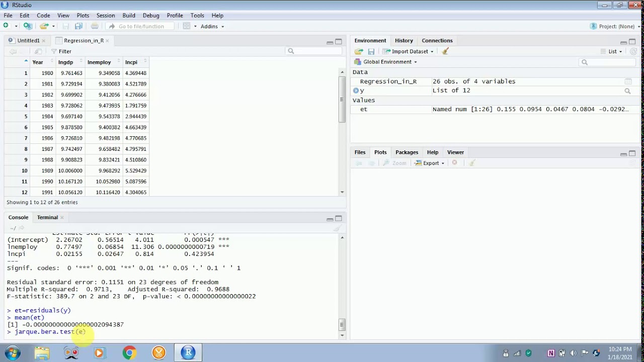Click the Environment search box

tap(608, 62)
